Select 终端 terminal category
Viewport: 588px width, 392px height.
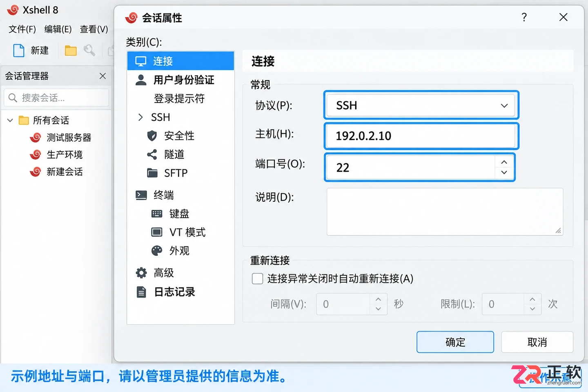click(155, 195)
